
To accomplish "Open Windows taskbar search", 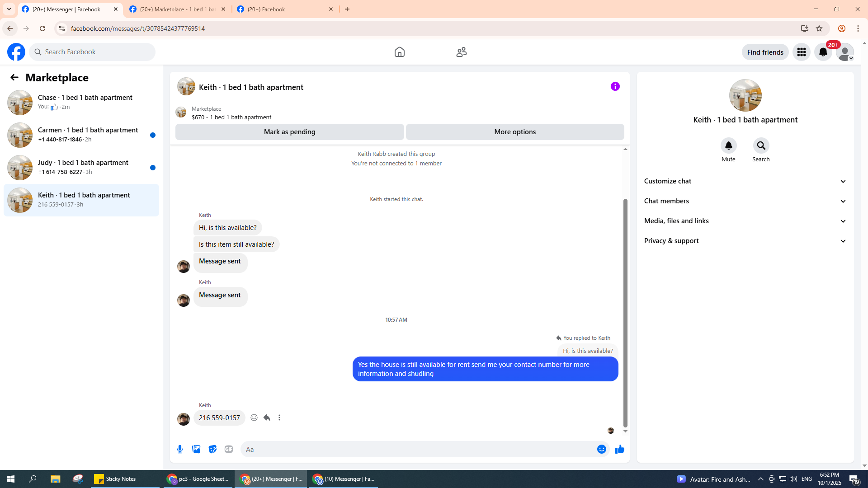I will click(x=33, y=479).
